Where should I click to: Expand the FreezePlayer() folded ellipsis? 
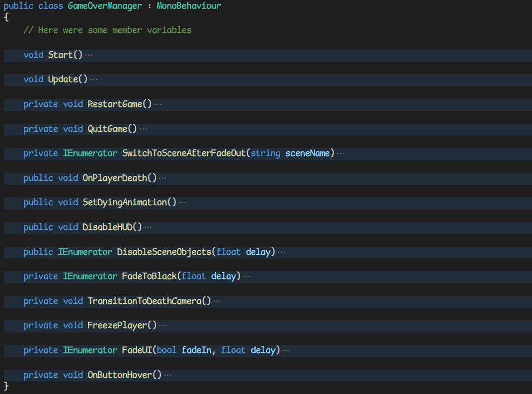[x=163, y=325]
